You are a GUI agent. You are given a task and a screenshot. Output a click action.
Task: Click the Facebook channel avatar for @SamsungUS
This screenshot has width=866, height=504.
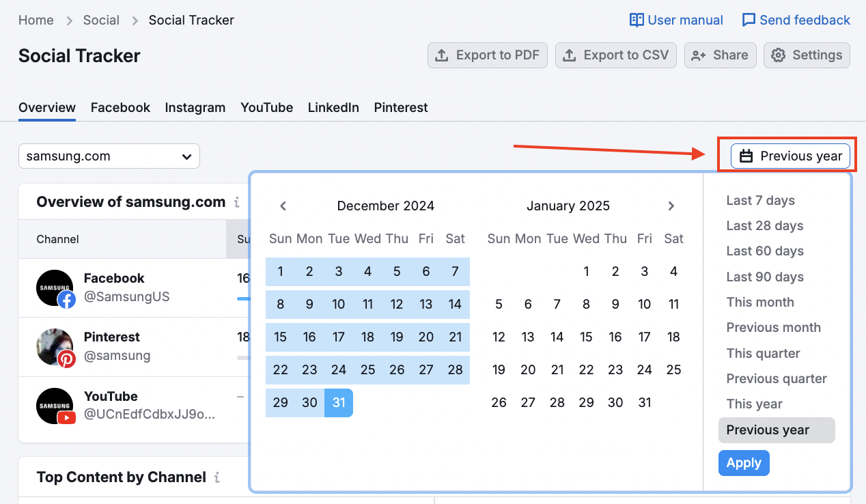pyautogui.click(x=55, y=288)
